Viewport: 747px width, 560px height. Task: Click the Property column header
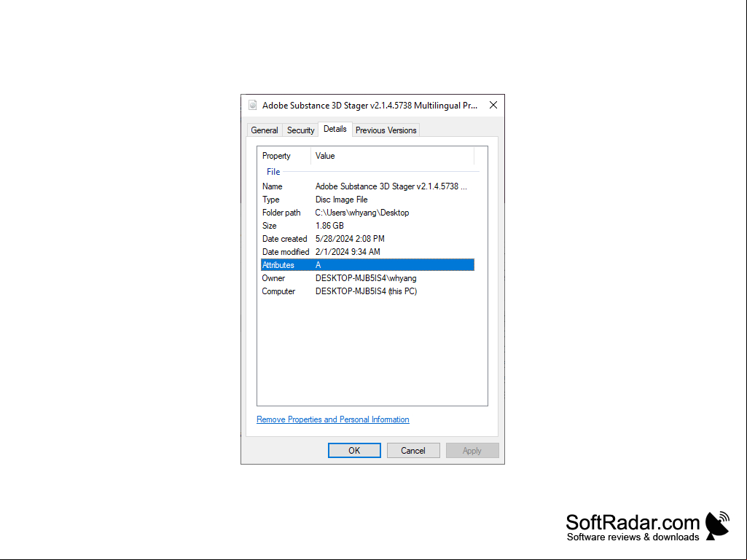[x=284, y=156]
